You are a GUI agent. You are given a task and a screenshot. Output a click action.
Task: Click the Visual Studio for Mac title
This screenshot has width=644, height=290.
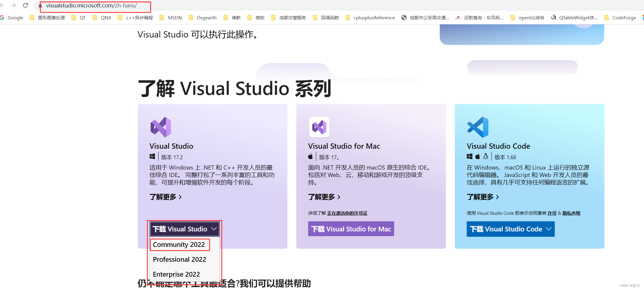(x=344, y=146)
